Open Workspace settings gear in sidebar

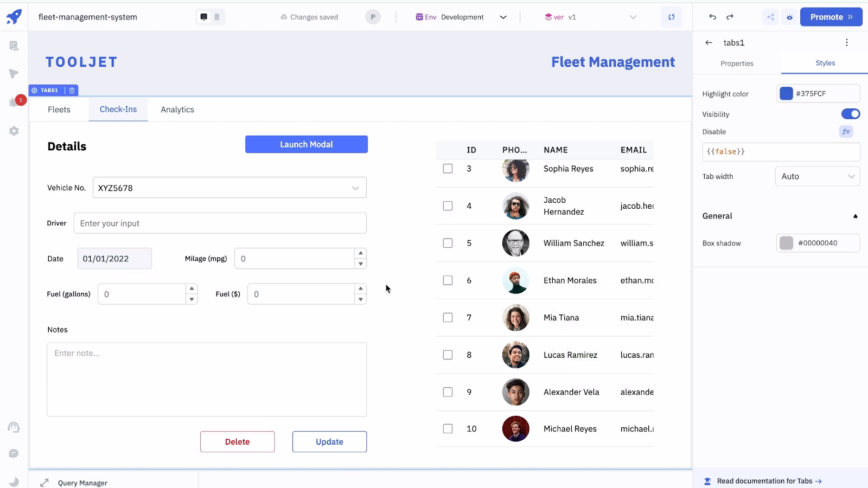coord(14,131)
